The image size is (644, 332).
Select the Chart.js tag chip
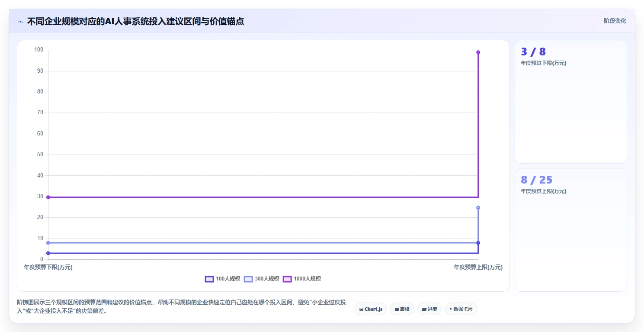(371, 309)
